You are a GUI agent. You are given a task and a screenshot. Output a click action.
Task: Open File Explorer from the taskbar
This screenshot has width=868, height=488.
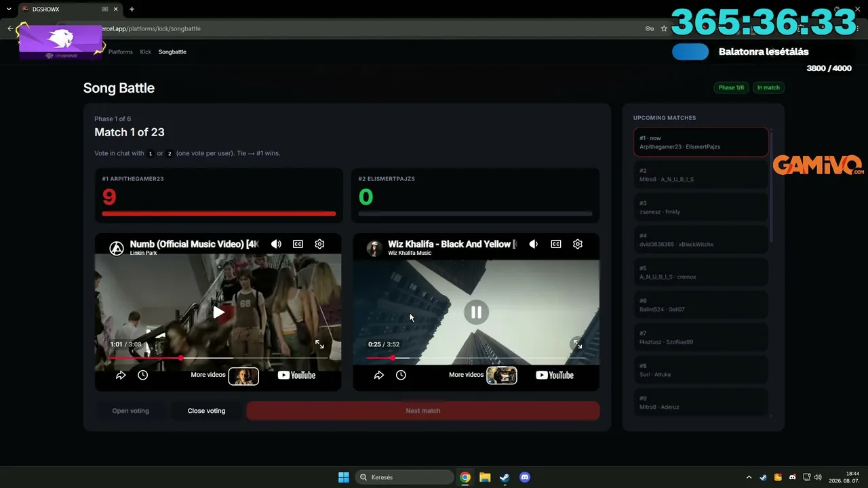tap(485, 477)
